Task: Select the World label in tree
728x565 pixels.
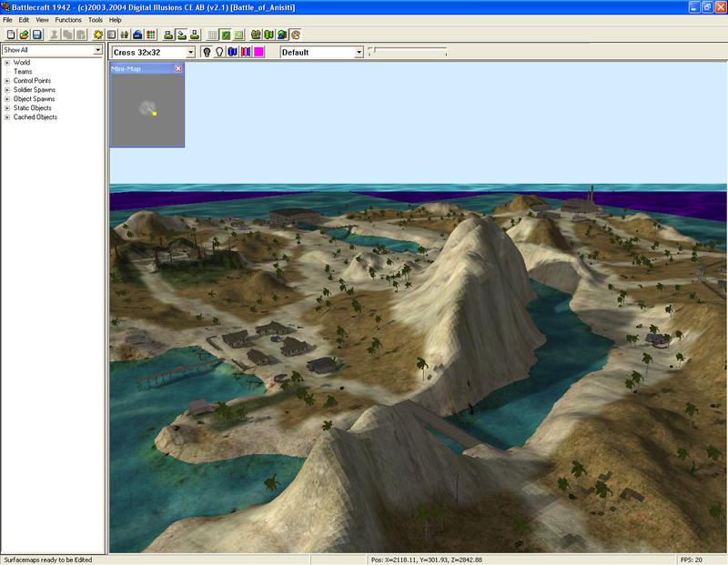Action: coord(22,62)
